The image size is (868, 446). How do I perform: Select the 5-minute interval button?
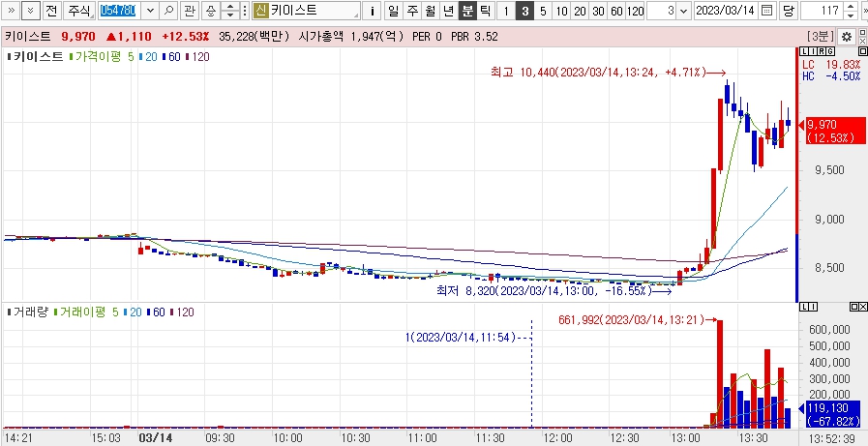click(543, 10)
